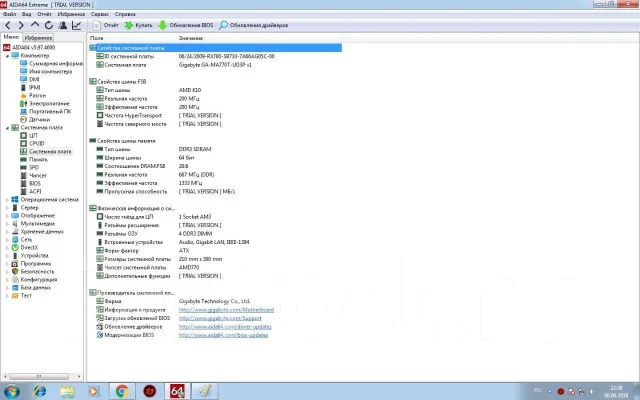Click the up-level arrow toolbar icon

click(x=35, y=25)
